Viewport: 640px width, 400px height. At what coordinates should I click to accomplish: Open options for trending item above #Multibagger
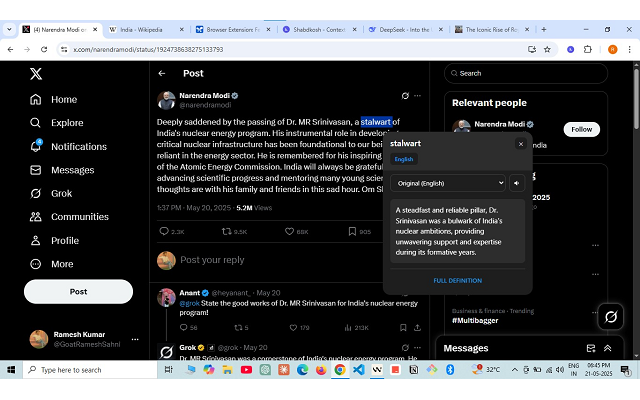pos(595,274)
